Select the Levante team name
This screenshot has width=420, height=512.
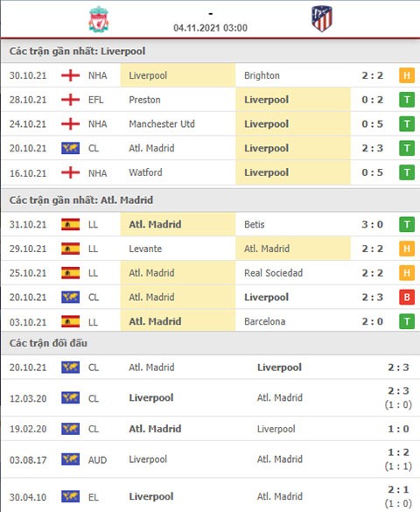tap(145, 249)
